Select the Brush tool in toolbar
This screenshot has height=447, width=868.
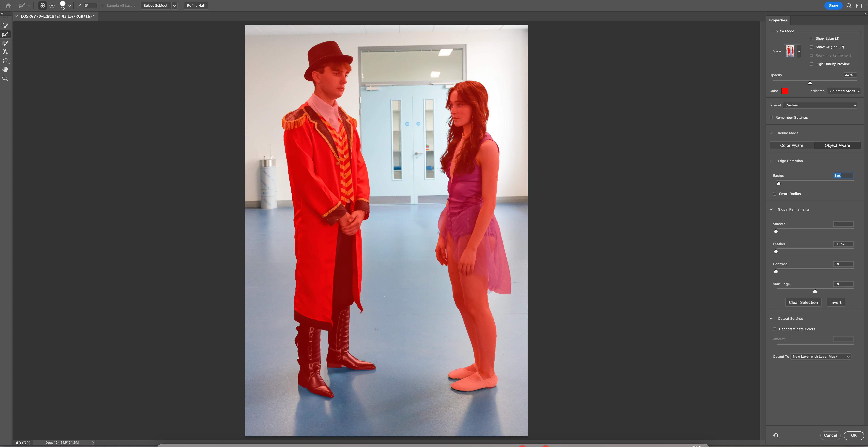click(5, 43)
